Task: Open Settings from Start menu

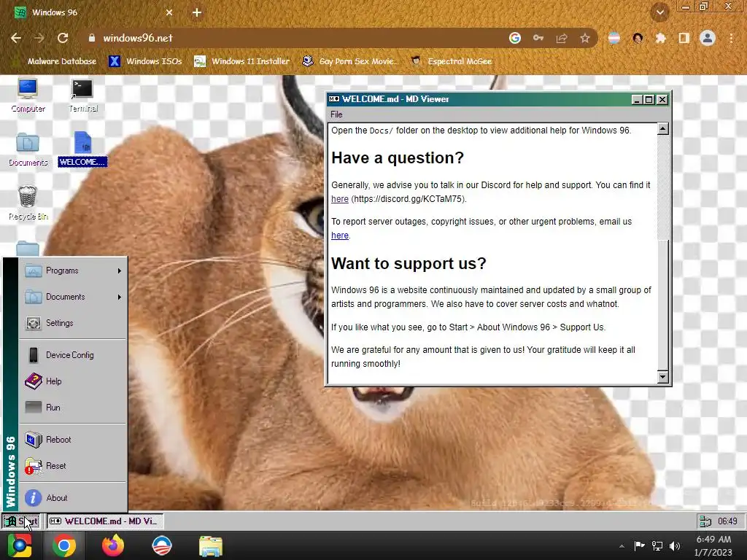Action: tap(73, 323)
